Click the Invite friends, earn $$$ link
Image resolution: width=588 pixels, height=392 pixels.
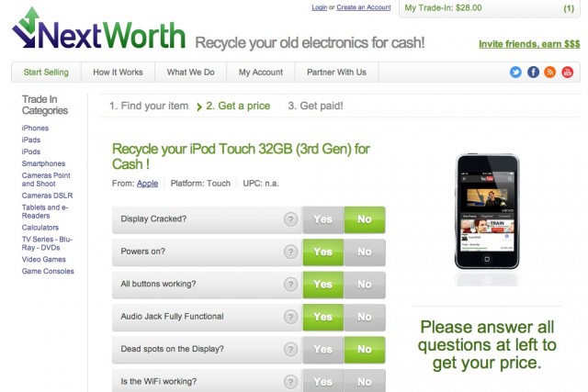coord(529,44)
